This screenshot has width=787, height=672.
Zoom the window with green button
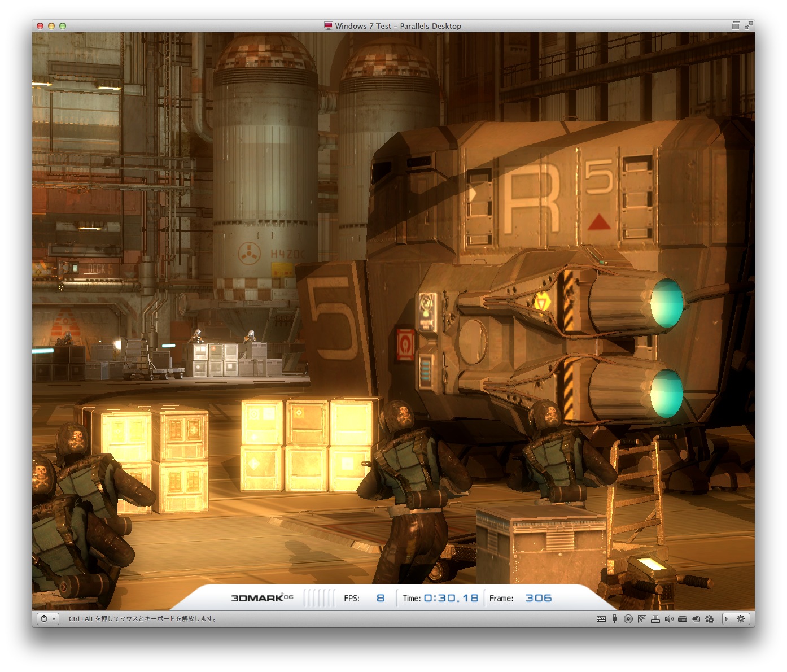click(63, 26)
